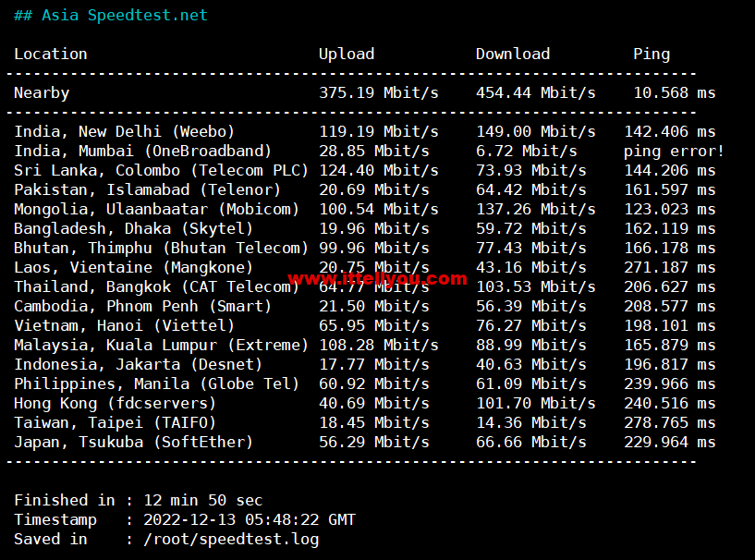The width and height of the screenshot is (755, 560).
Task: Click 'Bhutan, Thimphu (Bhutan Telecom)' row
Action: coord(162,248)
